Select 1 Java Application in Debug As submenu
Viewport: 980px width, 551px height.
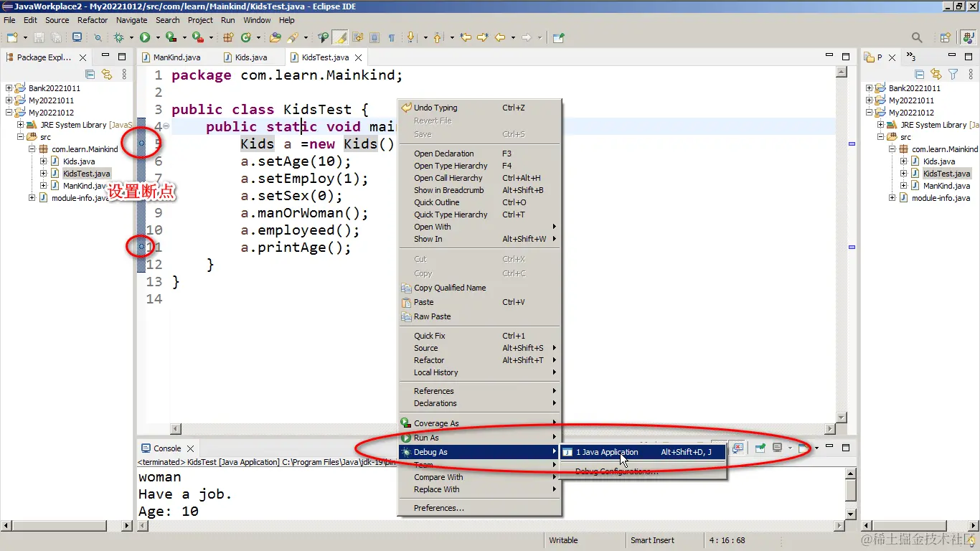click(644, 452)
